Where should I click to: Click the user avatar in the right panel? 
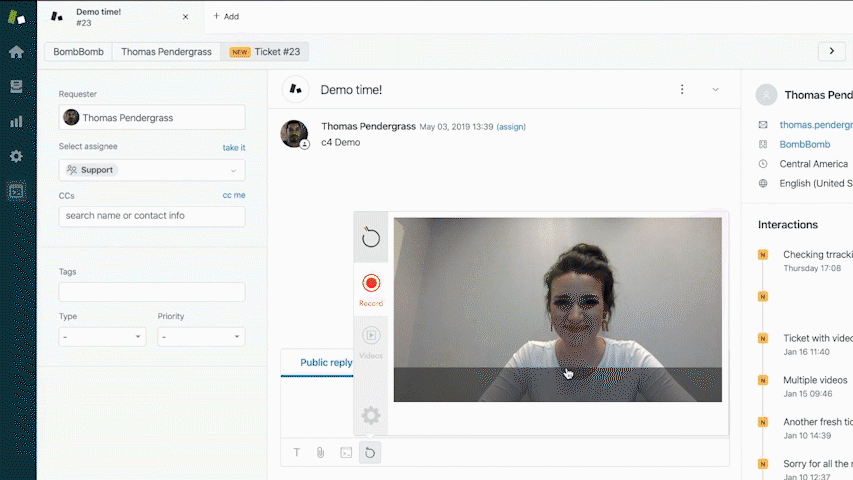pos(766,95)
